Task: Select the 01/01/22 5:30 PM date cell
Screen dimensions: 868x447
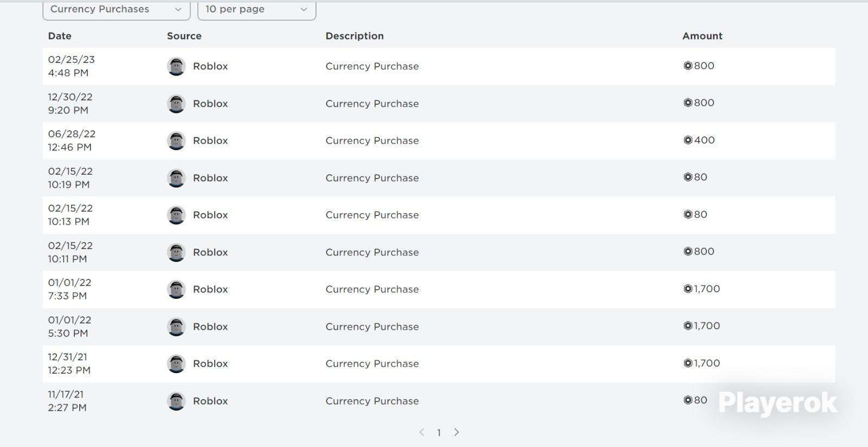Action: (69, 327)
